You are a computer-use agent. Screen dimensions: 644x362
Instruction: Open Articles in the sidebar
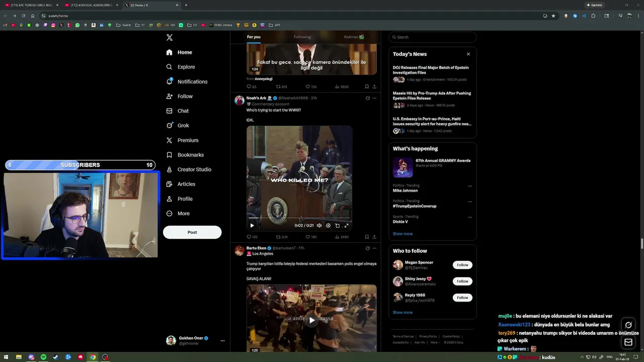(180, 184)
